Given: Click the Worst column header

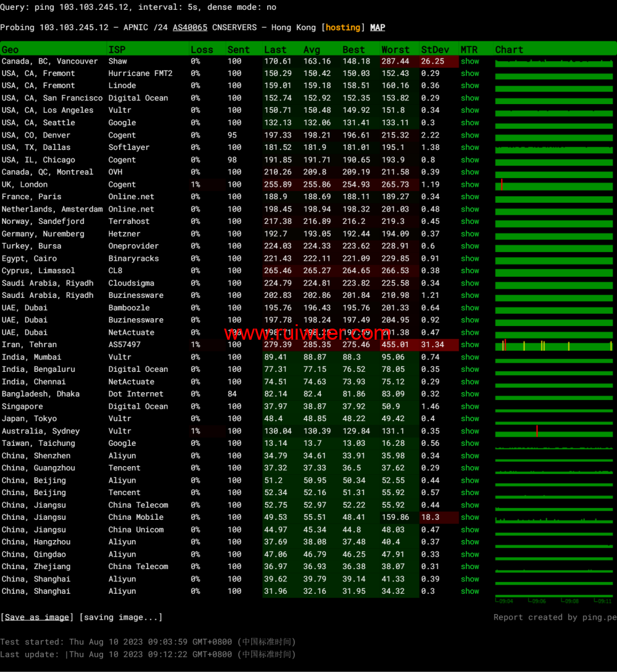Looking at the screenshot, I should point(395,49).
